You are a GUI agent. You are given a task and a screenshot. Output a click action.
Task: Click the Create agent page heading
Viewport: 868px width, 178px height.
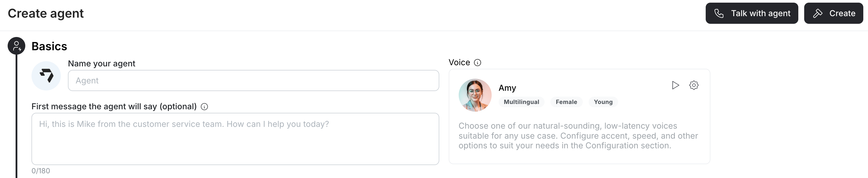click(46, 14)
